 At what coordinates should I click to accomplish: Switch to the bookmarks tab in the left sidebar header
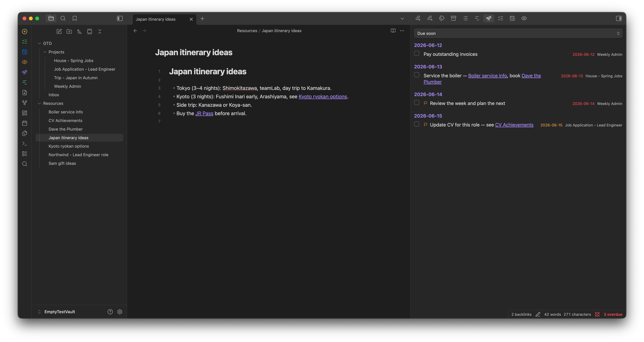click(75, 18)
